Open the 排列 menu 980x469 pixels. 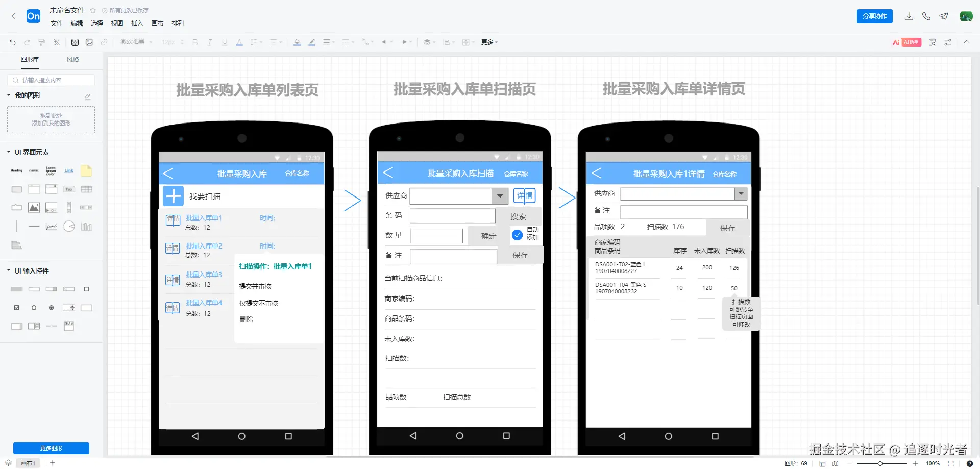(x=178, y=23)
